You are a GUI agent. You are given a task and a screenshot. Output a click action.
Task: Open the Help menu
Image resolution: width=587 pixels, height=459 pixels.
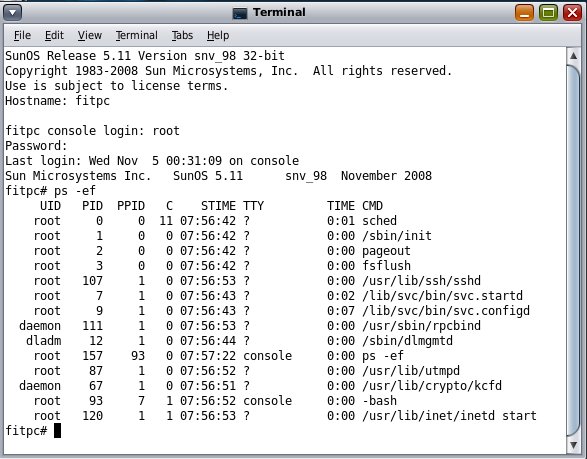tap(218, 35)
